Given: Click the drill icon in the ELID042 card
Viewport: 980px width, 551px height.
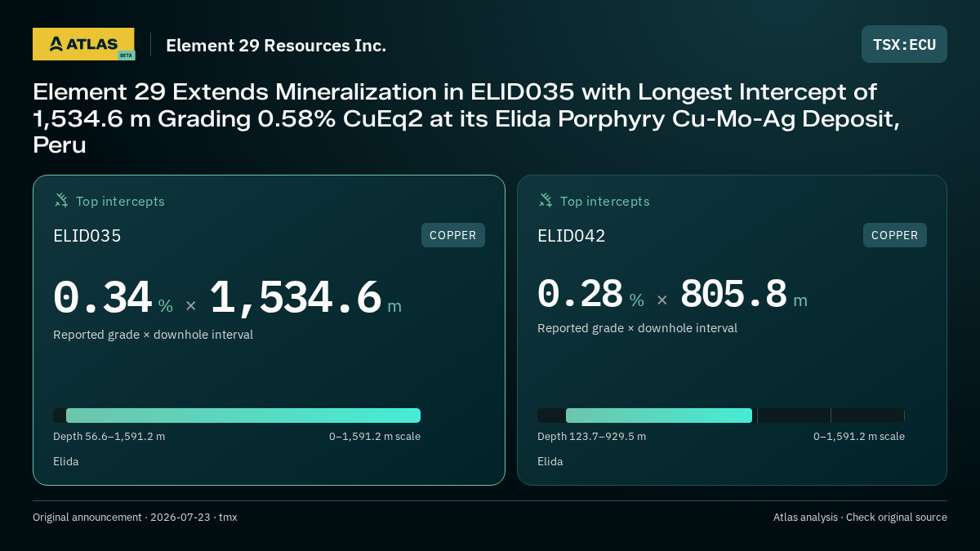Looking at the screenshot, I should [x=546, y=201].
